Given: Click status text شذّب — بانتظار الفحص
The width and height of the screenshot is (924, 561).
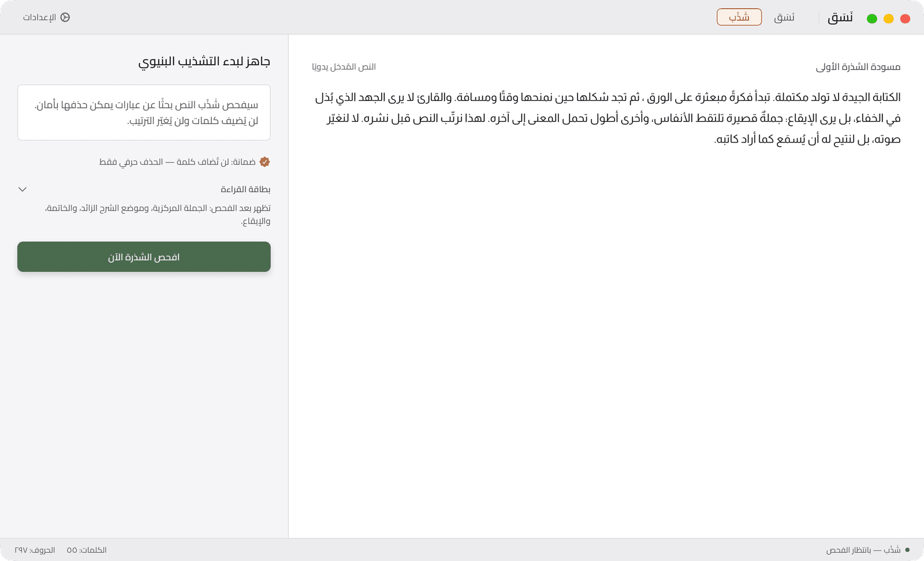Looking at the screenshot, I should coord(863,550).
